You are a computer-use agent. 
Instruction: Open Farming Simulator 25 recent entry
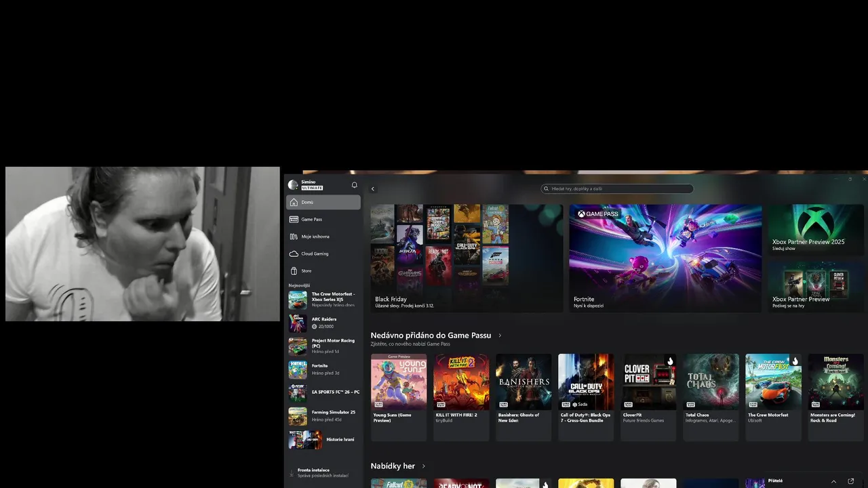click(x=323, y=415)
